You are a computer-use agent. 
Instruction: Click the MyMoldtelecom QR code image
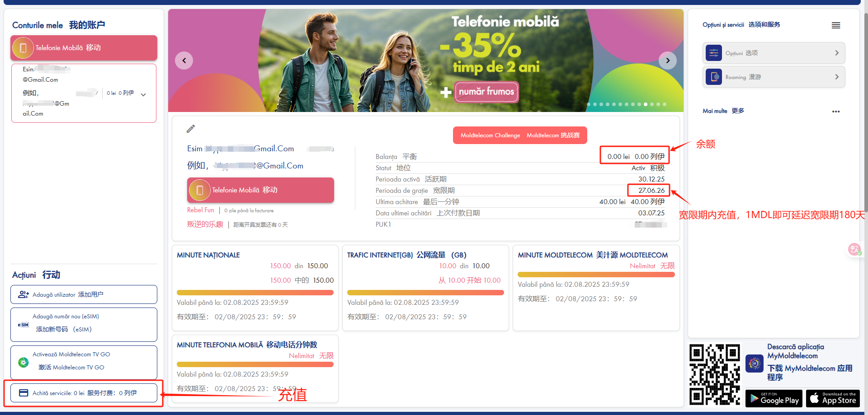pyautogui.click(x=715, y=374)
